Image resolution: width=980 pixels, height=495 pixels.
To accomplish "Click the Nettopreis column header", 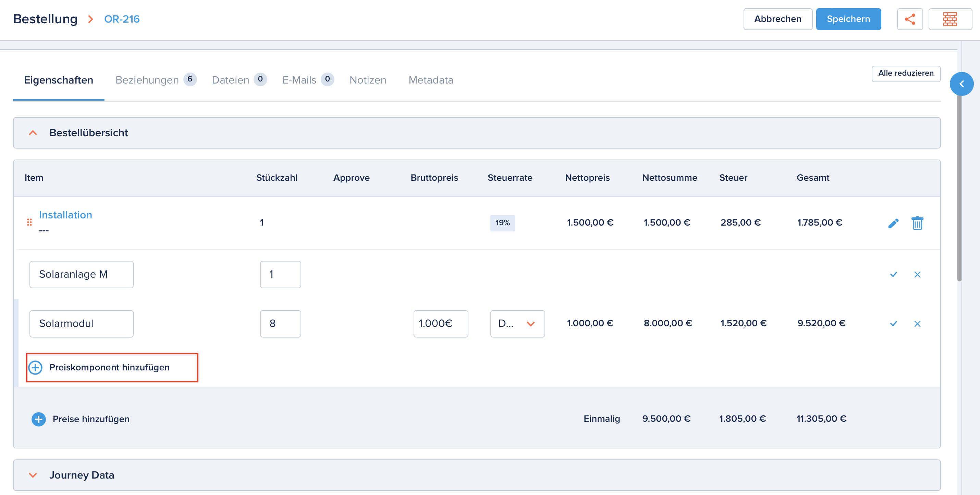I will [587, 178].
